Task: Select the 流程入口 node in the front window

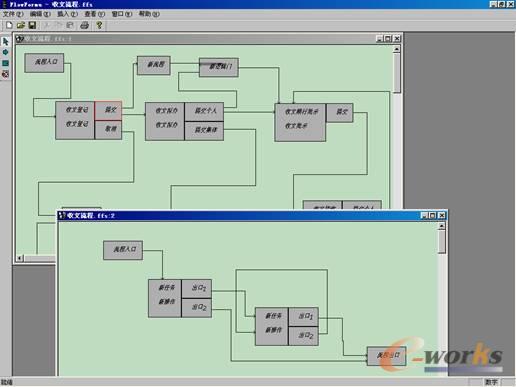Action: pos(123,250)
